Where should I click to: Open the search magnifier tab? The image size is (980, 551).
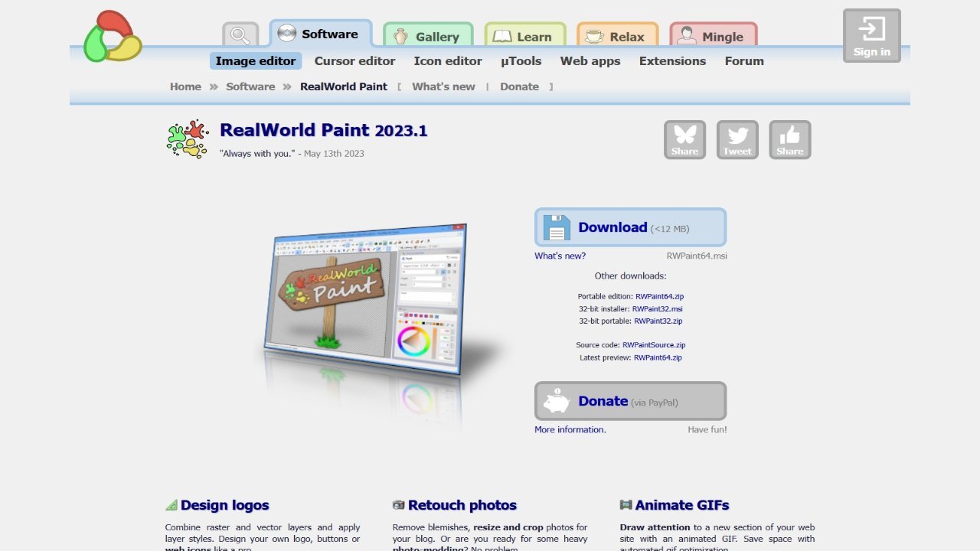(x=240, y=35)
